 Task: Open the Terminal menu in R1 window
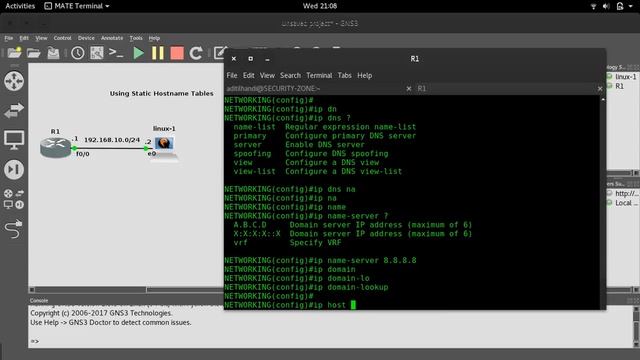click(319, 76)
